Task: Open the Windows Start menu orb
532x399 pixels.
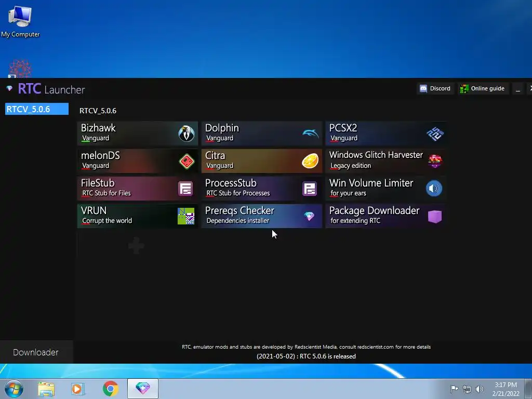Action: (14, 389)
